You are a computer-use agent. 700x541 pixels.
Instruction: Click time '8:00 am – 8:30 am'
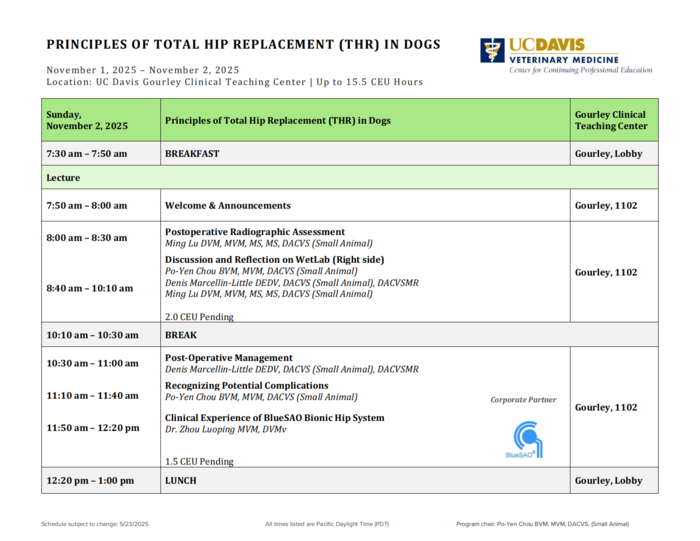pos(87,238)
